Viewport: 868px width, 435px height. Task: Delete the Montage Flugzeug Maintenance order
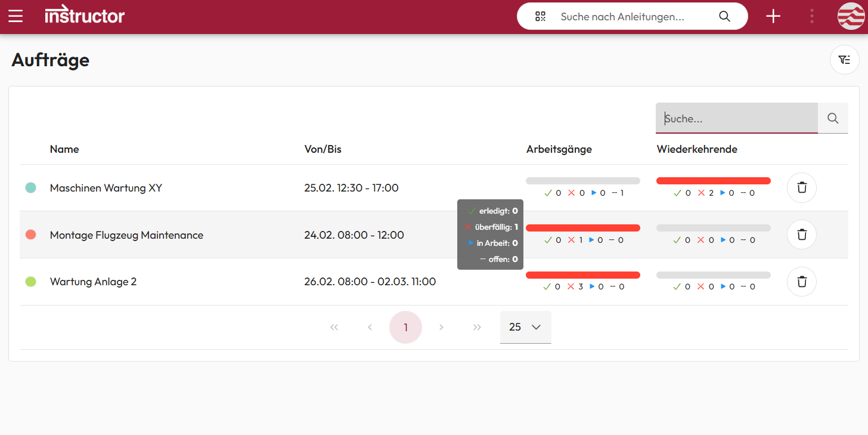coord(802,235)
